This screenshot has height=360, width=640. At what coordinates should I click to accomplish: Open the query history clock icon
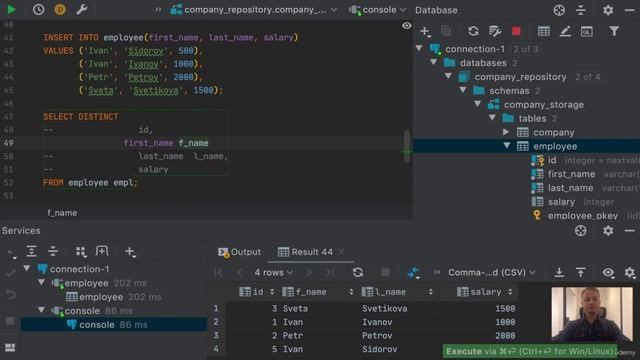coord(39,9)
